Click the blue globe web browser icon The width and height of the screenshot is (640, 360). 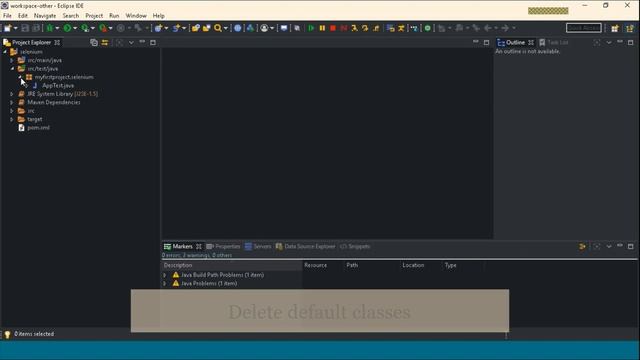pyautogui.click(x=238, y=28)
